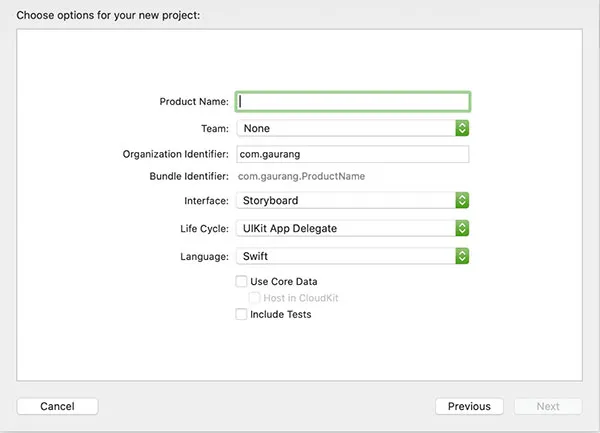600x433 pixels.
Task: Tick the Include Tests checkbox
Action: point(241,314)
